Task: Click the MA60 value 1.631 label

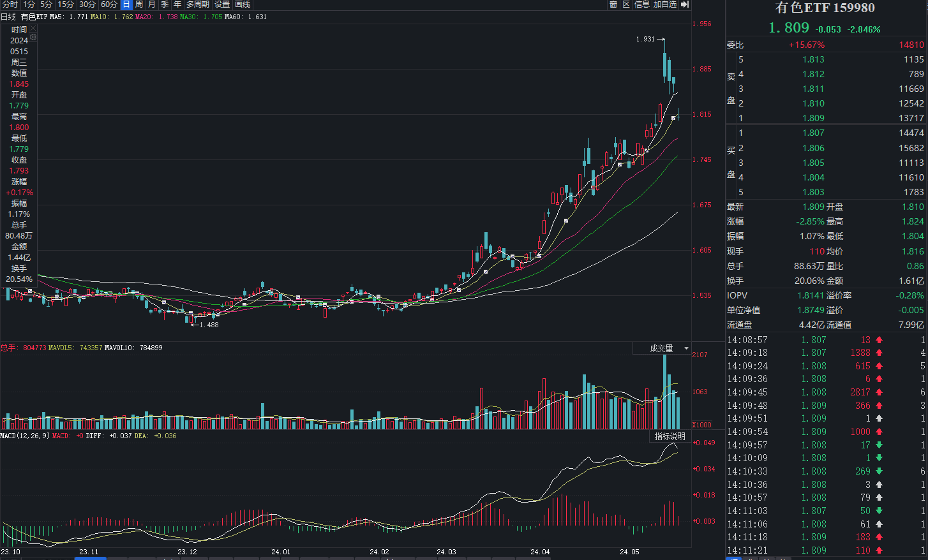Action: [246, 17]
